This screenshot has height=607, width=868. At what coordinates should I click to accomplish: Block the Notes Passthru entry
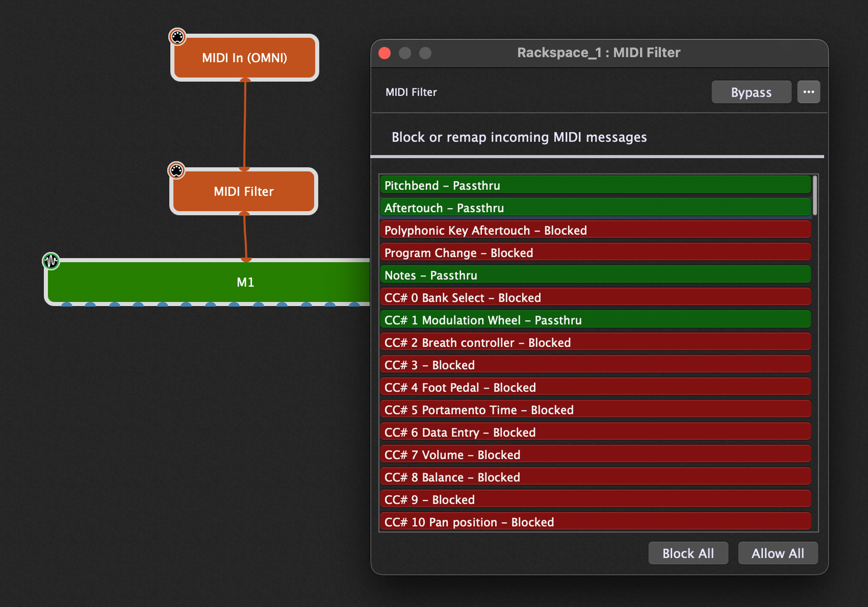point(595,275)
